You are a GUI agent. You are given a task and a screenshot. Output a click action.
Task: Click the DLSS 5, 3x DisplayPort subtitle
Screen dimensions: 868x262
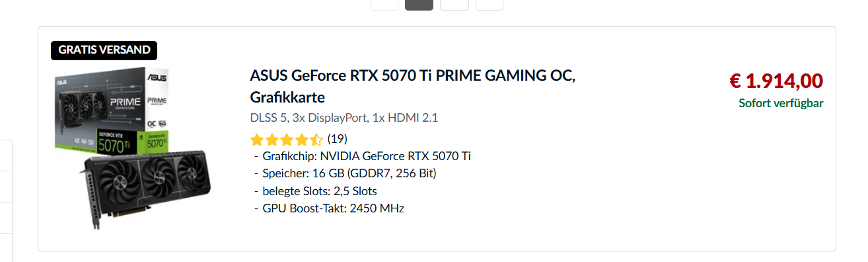click(x=344, y=118)
